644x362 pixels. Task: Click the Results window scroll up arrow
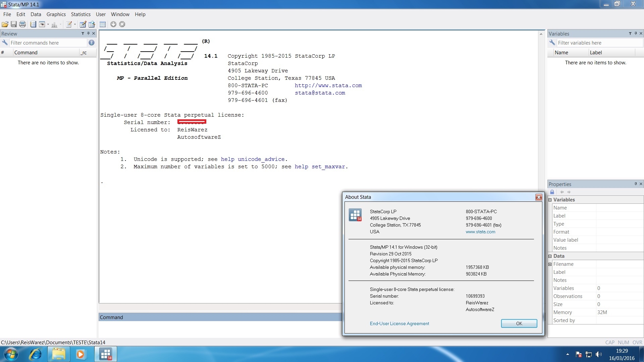click(x=541, y=34)
